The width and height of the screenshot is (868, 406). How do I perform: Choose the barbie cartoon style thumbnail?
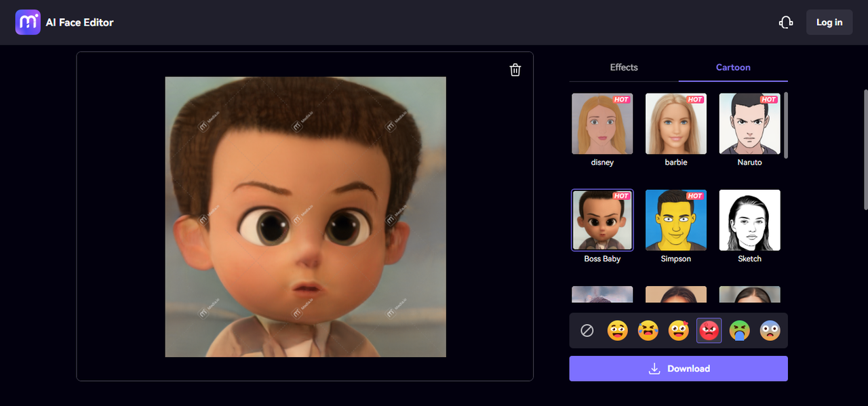[x=676, y=124]
